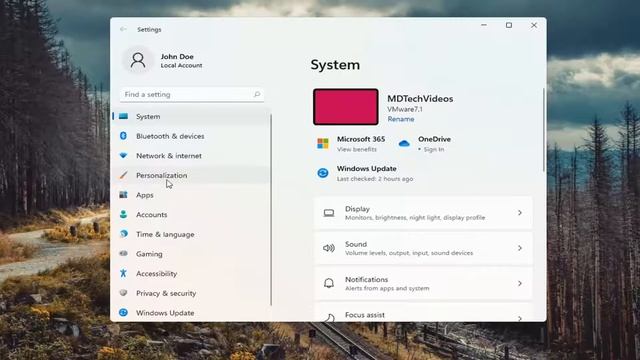Click the Focus assist moon icon
Viewport: 640px width, 360px height.
[x=330, y=317]
